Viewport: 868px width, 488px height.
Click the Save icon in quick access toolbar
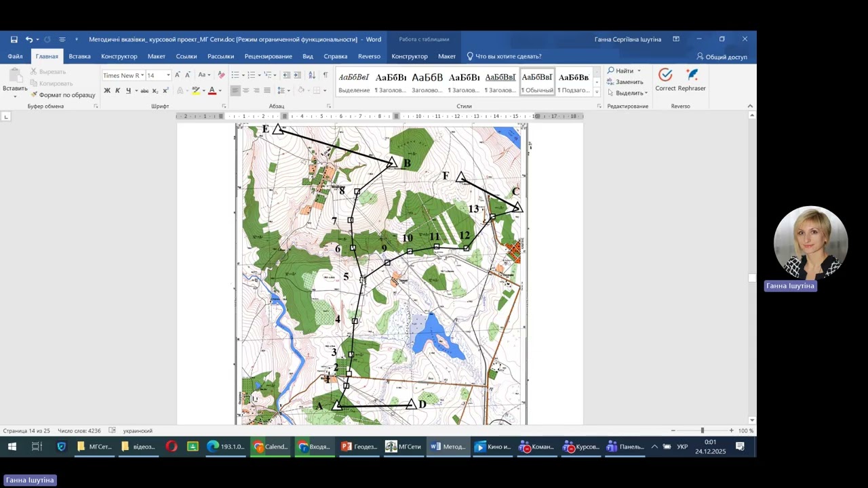click(14, 39)
